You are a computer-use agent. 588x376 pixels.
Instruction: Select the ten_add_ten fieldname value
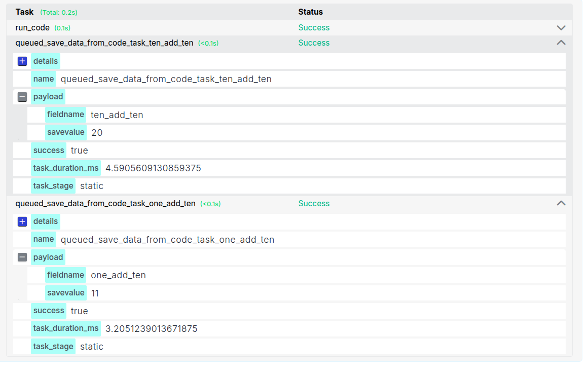[117, 115]
